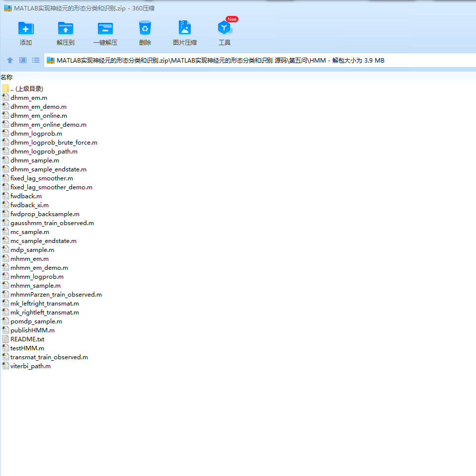The width and height of the screenshot is (476, 476).
Task: Click the file icon of fwdback_xi.m
Action: tap(5, 205)
